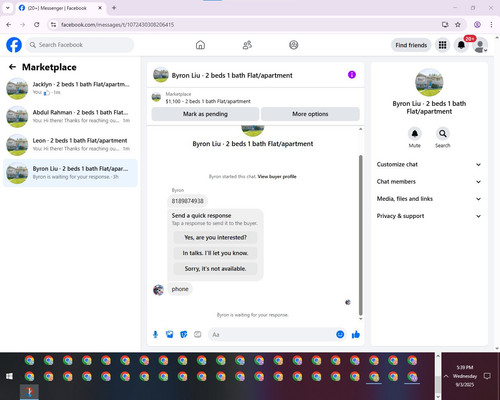Click the address bar URL
Screen dimensions: 500x400
pos(117,25)
